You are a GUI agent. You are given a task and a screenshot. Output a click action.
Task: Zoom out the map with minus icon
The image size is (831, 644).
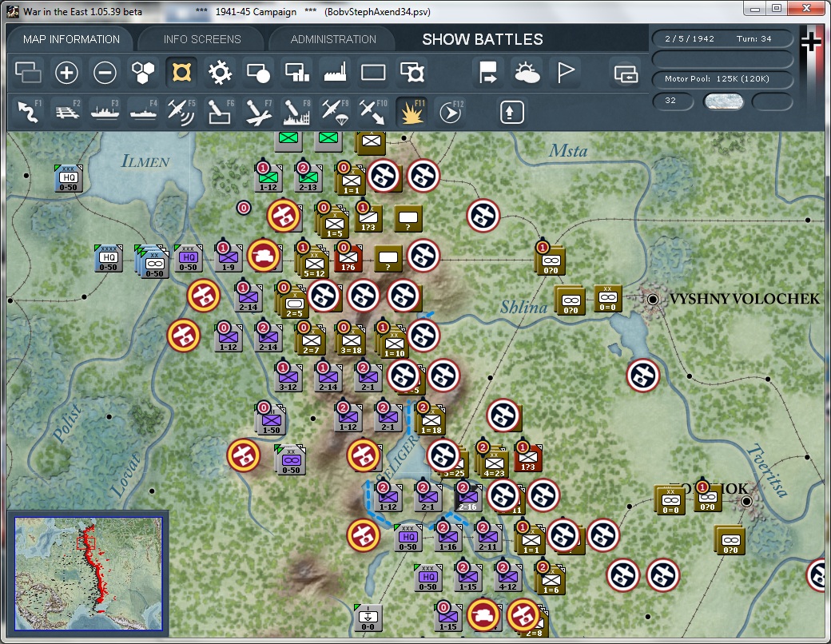[x=105, y=73]
